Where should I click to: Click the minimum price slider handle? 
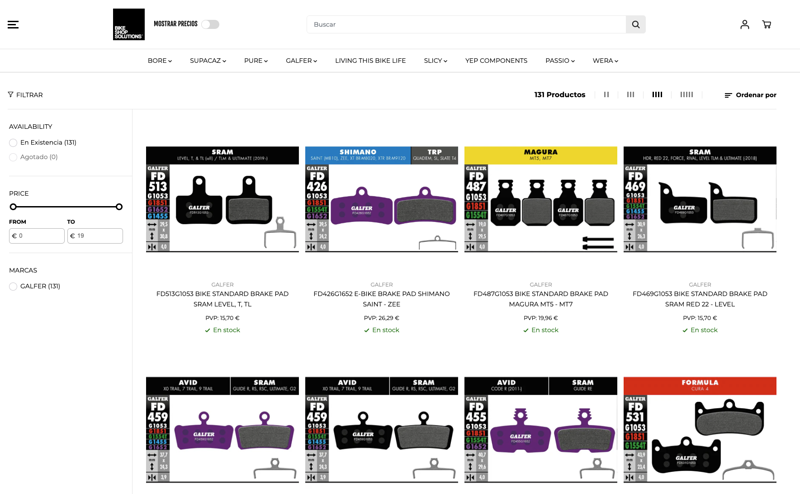[x=13, y=207]
